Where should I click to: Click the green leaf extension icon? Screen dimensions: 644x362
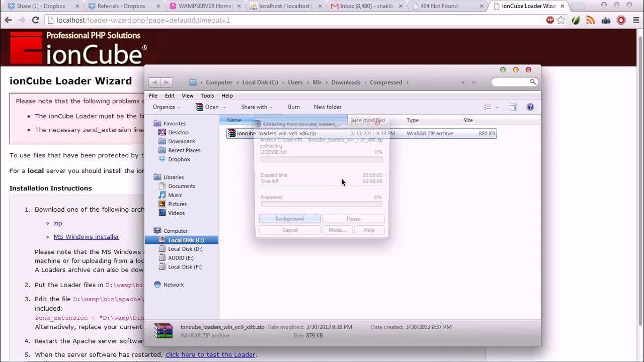pyautogui.click(x=576, y=20)
